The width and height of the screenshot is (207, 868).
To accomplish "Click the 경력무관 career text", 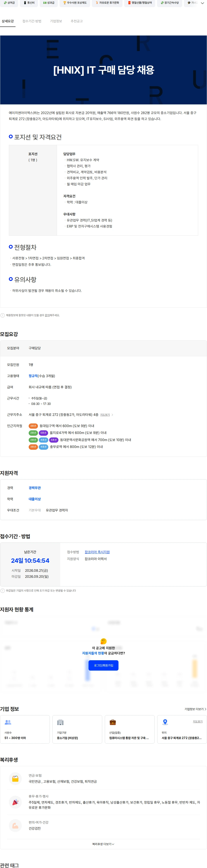I will coord(35,488).
